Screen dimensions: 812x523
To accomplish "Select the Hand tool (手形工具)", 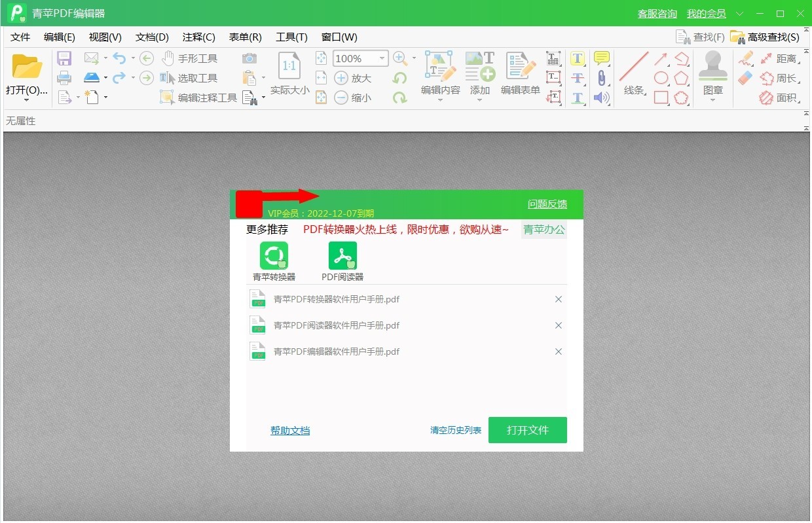I will click(190, 59).
